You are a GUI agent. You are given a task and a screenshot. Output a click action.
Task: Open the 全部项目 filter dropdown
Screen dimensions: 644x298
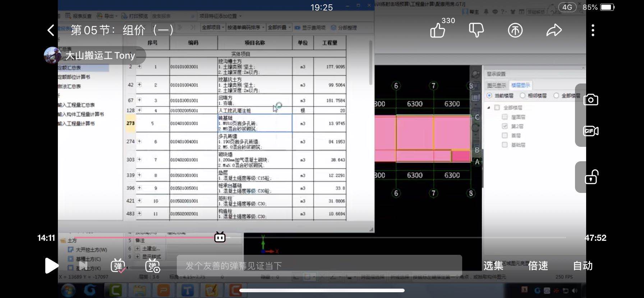tap(213, 27)
